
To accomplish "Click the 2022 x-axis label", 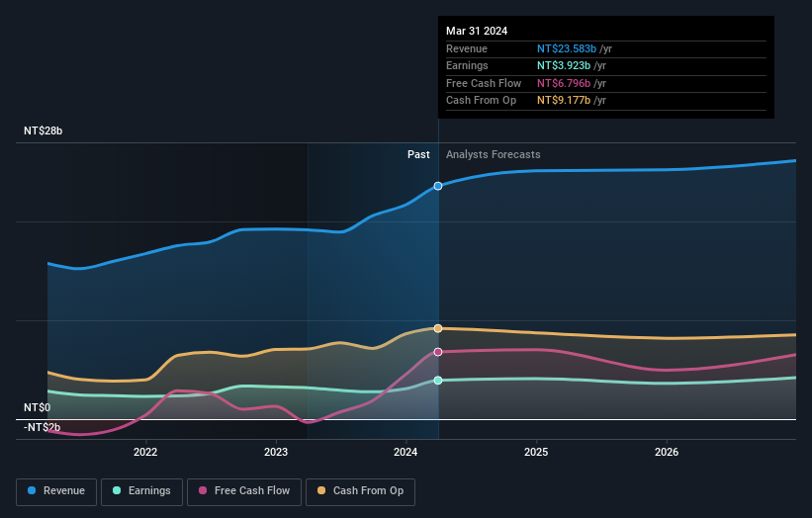I will point(145,452).
